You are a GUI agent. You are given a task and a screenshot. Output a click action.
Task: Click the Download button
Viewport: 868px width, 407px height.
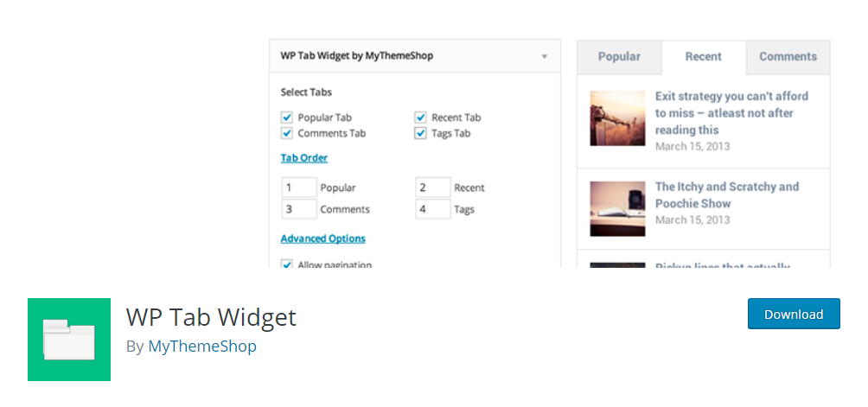pyautogui.click(x=794, y=314)
